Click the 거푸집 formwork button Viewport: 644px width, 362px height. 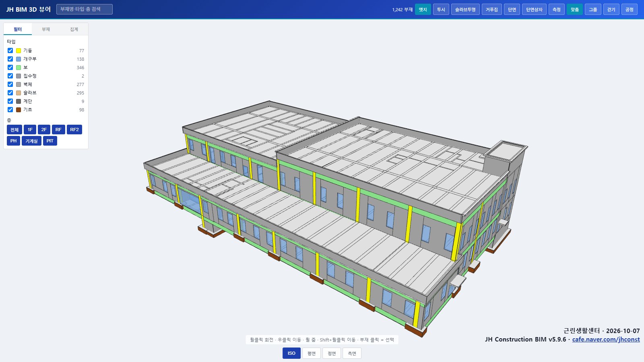point(491,9)
